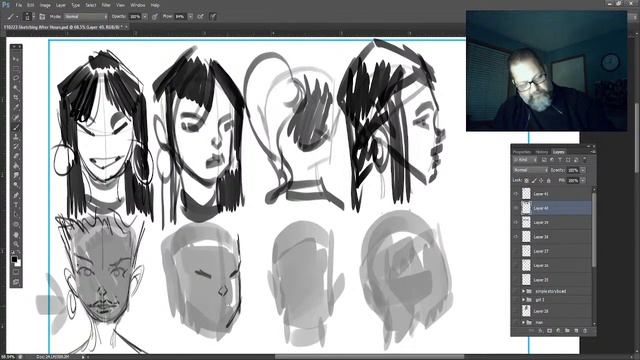Select the Eraser tool

coord(16,157)
